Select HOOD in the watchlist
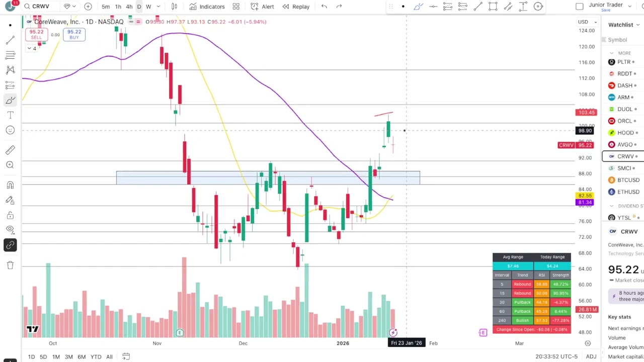Screen dimensions: 644x362 pyautogui.click(x=624, y=133)
